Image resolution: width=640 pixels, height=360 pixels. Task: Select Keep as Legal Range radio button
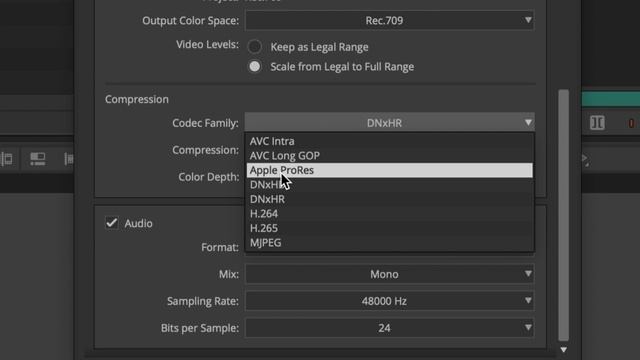point(254,47)
